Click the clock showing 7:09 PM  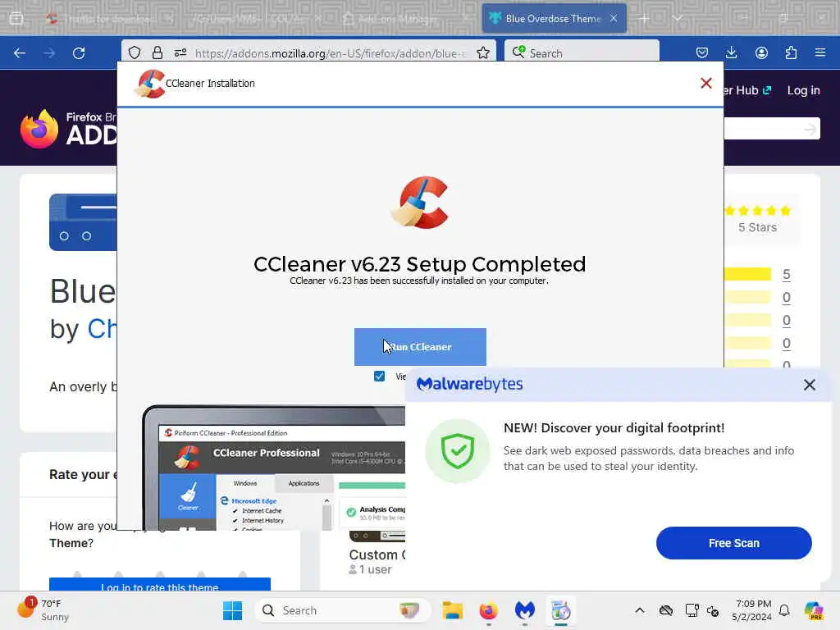753,610
